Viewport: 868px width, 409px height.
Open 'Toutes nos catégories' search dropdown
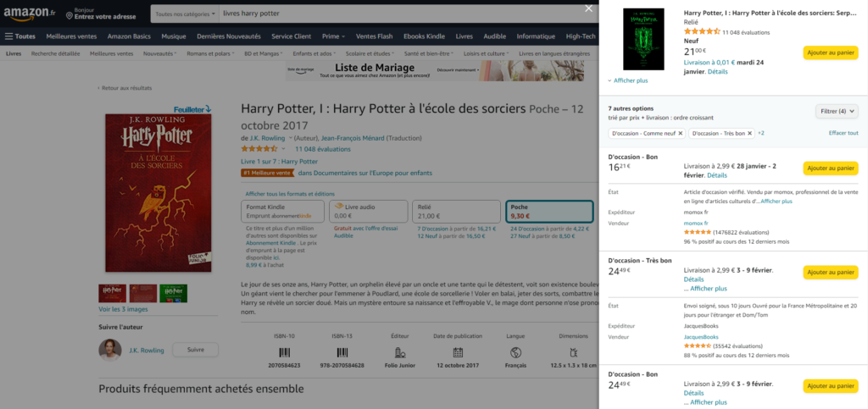click(185, 14)
